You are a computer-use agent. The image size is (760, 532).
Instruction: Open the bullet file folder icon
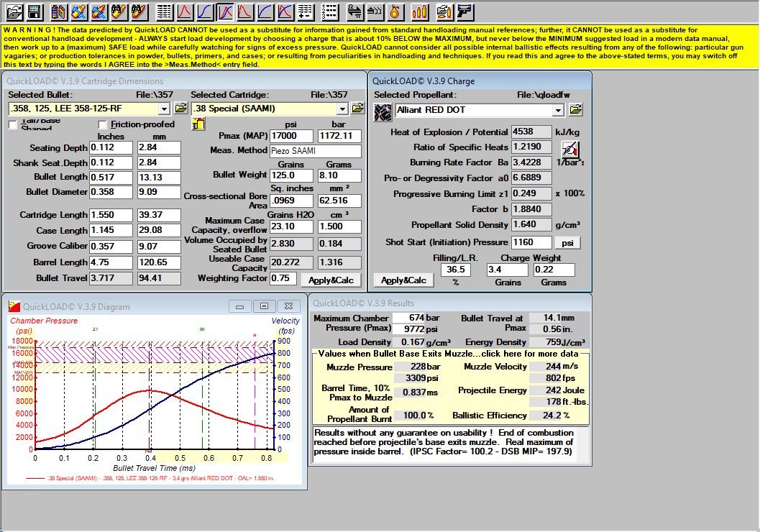pyautogui.click(x=180, y=108)
